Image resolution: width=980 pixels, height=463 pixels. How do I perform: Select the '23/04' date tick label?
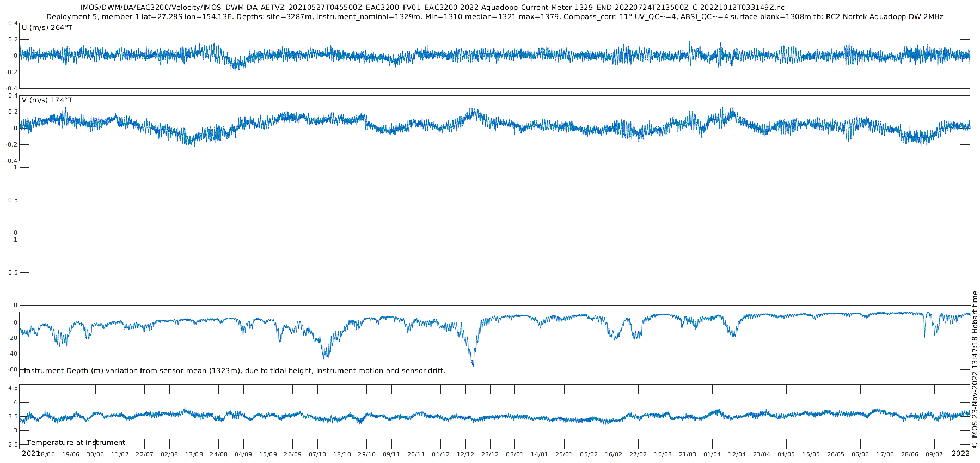(762, 454)
